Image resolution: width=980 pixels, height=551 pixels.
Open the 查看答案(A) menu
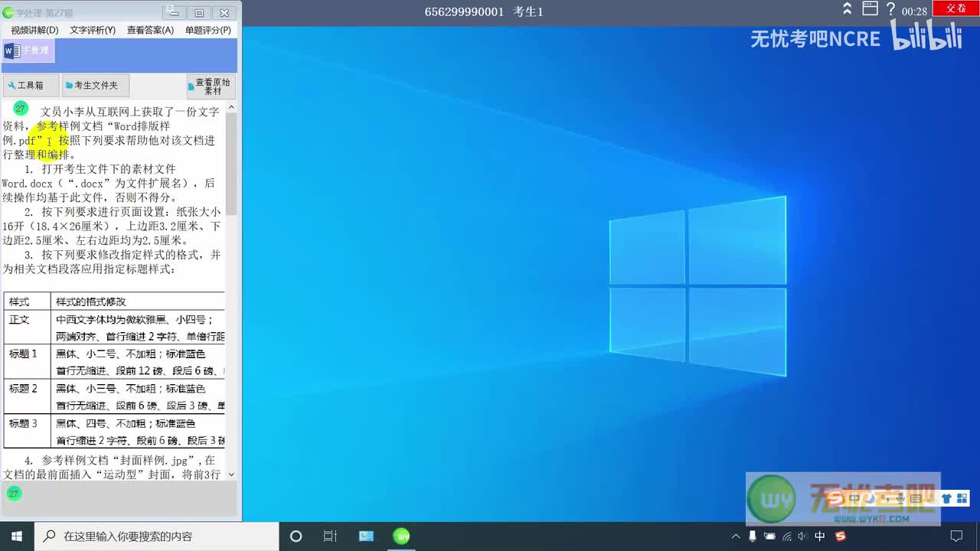pyautogui.click(x=150, y=30)
